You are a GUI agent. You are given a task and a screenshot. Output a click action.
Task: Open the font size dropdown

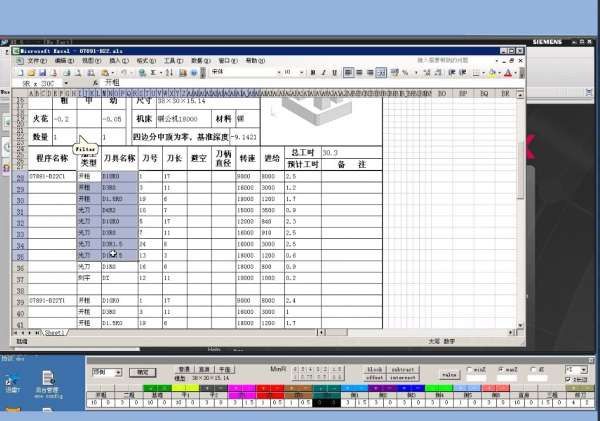(302, 72)
